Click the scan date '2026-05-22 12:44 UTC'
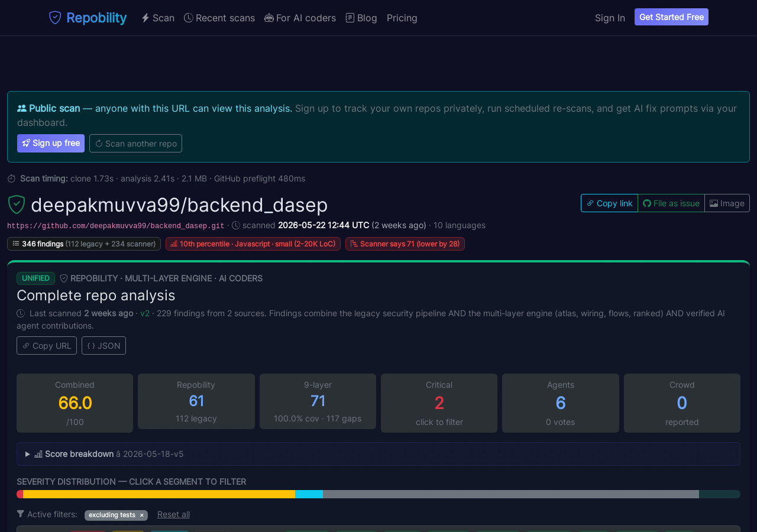The width and height of the screenshot is (757, 532). (323, 225)
